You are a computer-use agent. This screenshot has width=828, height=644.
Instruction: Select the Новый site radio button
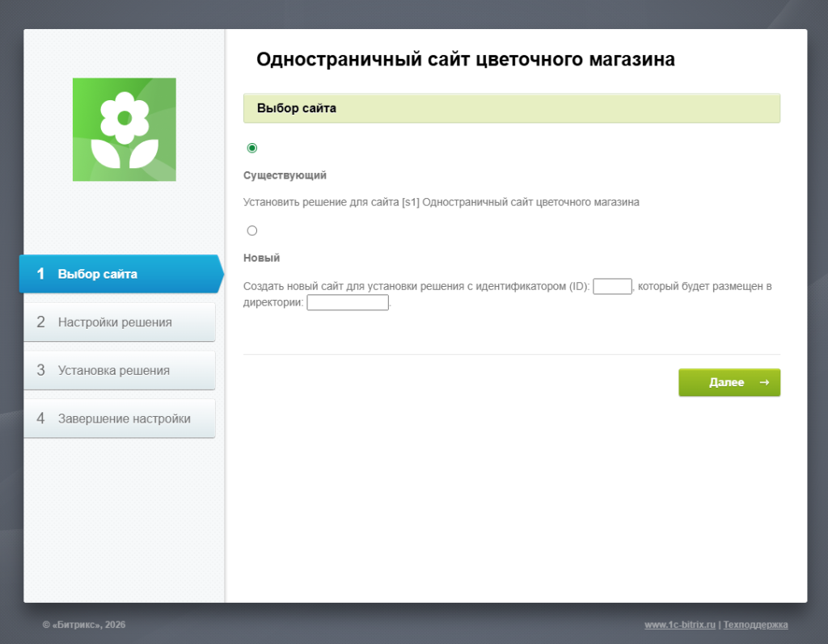pos(252,230)
